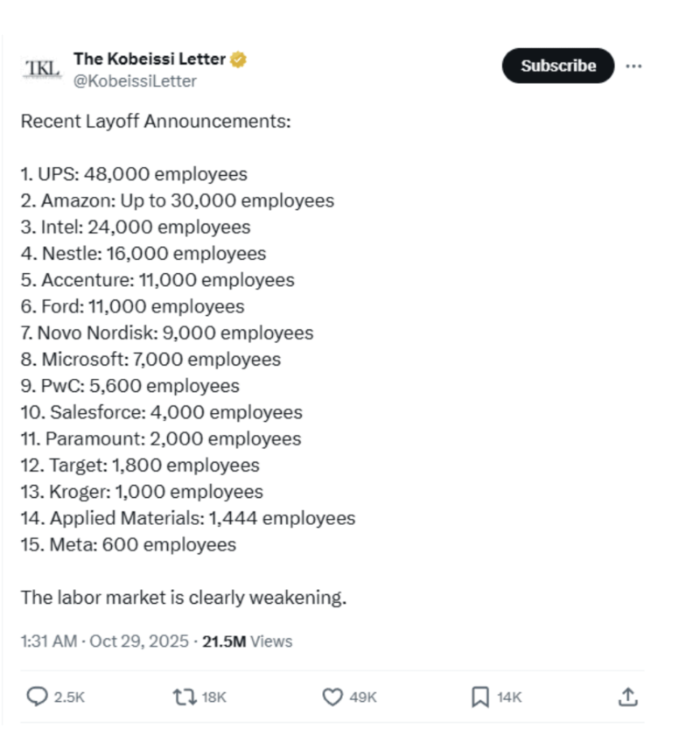Click the 18K reposts count
The width and height of the screenshot is (700, 729).
coord(213,697)
